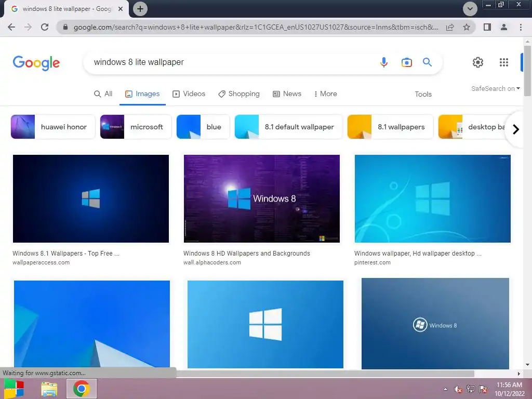The width and height of the screenshot is (532, 399).
Task: Filter by the 'huawei honor' chip
Action: click(53, 127)
